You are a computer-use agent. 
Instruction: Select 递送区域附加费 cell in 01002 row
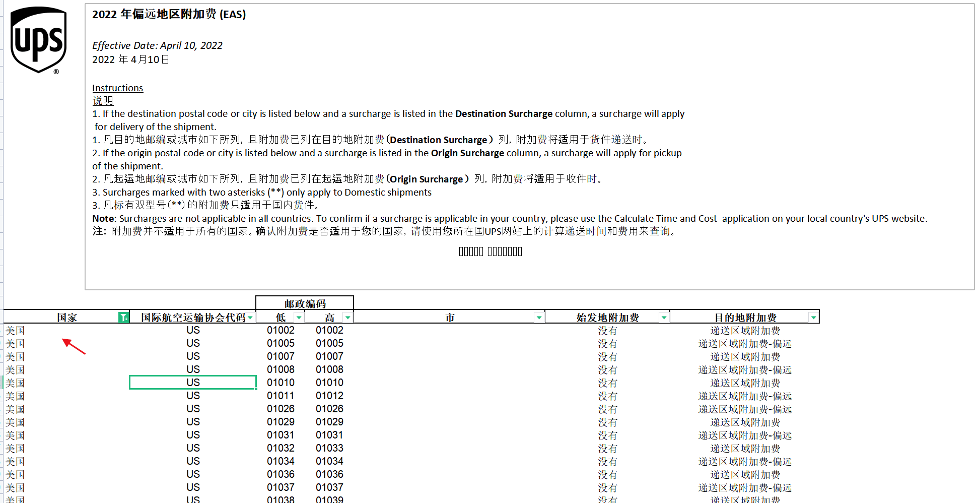tap(745, 331)
